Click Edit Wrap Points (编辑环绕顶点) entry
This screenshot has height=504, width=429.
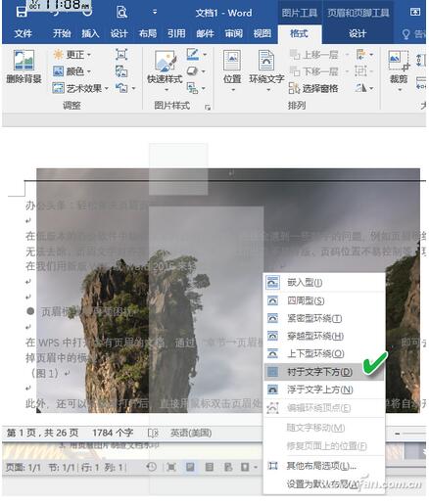(x=324, y=408)
